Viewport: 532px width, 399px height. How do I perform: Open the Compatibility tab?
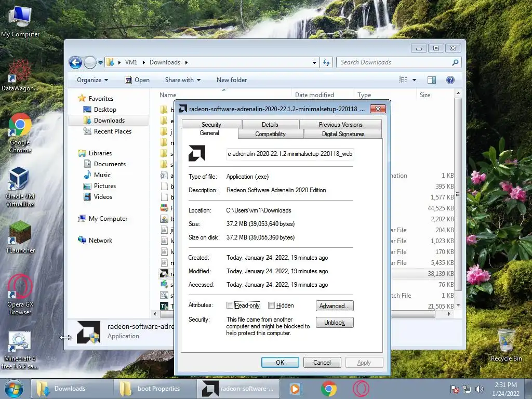point(270,134)
